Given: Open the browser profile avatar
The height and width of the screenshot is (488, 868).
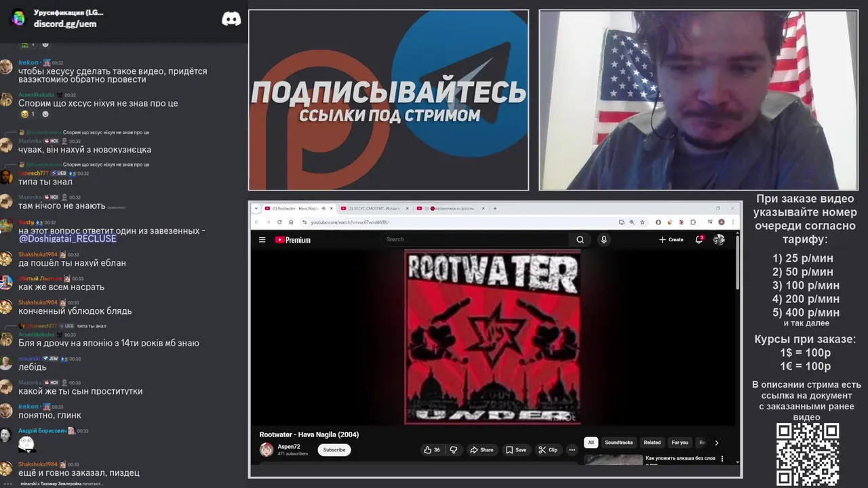Looking at the screenshot, I should tap(722, 222).
